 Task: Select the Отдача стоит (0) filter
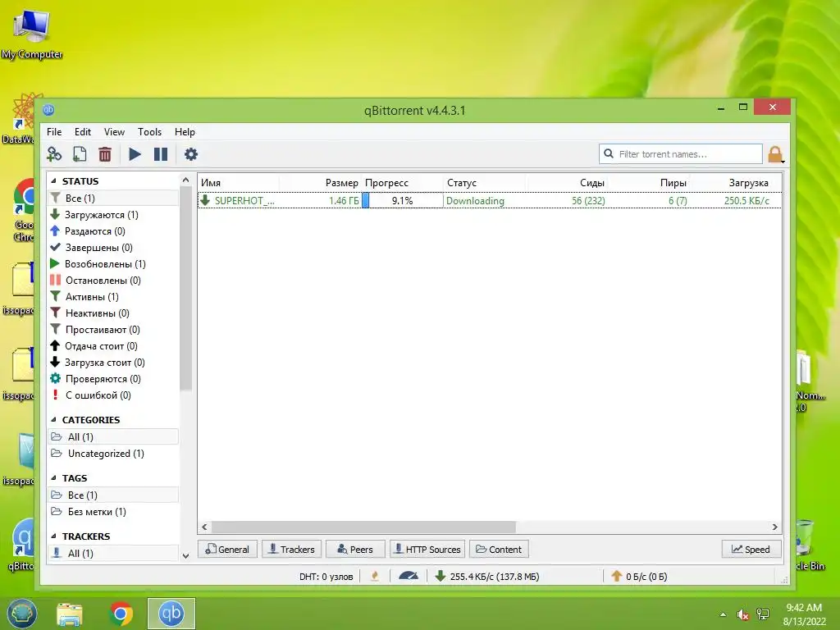pyautogui.click(x=113, y=346)
